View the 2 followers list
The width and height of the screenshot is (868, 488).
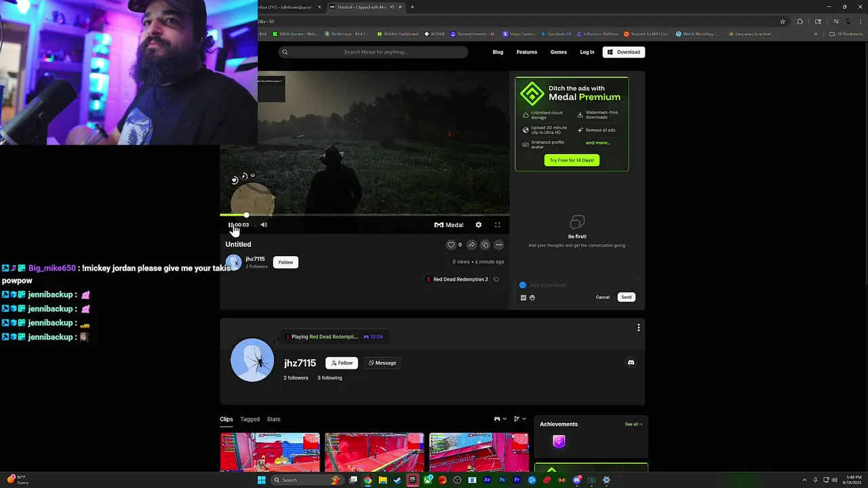(x=296, y=378)
